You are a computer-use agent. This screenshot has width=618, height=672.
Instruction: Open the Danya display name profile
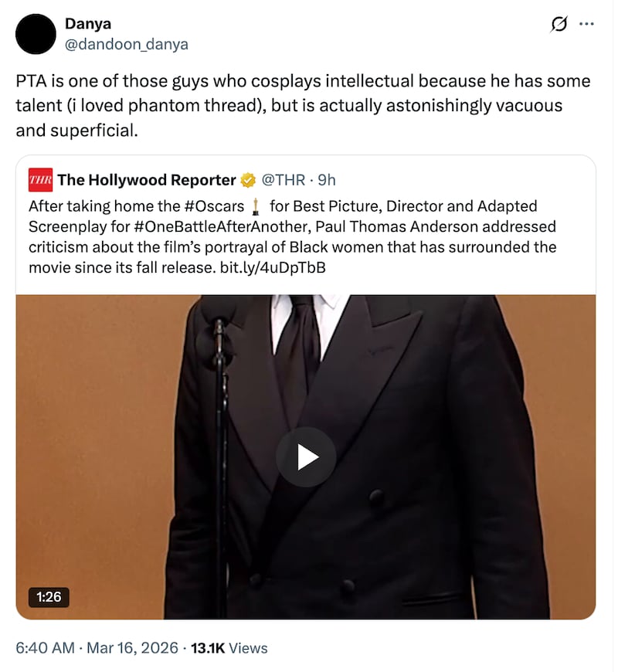tap(87, 25)
